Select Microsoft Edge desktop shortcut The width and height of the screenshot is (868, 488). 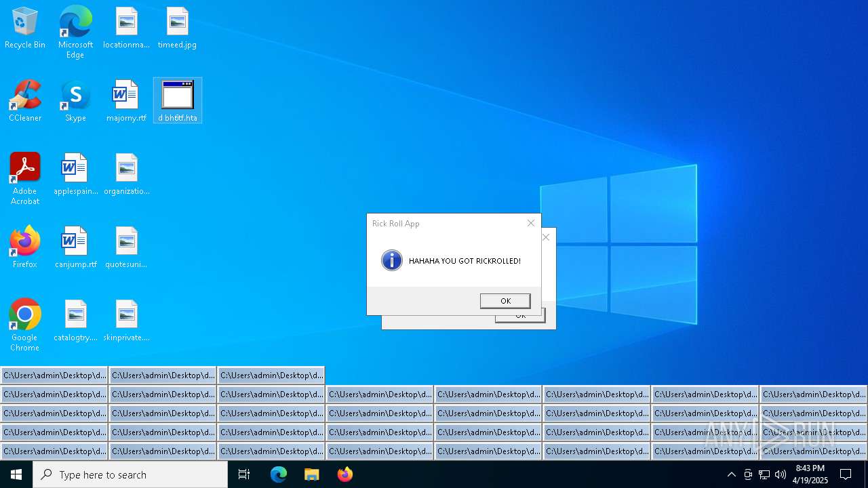(x=75, y=32)
